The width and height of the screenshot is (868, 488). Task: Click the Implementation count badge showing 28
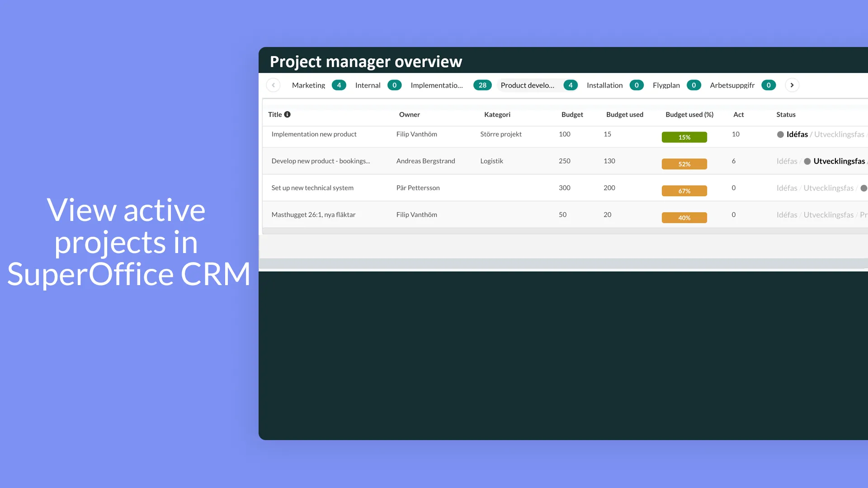click(x=482, y=85)
